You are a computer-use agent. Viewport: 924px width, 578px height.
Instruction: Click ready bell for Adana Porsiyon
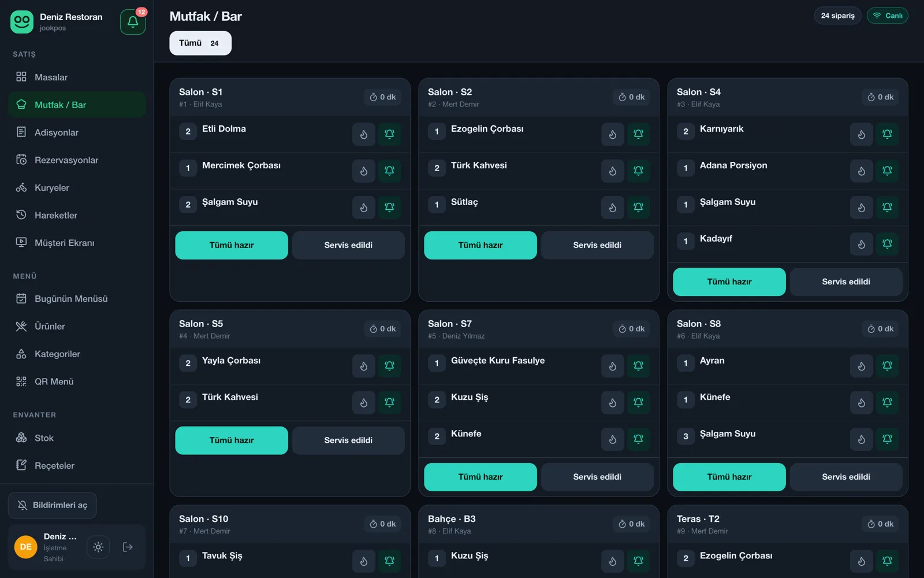888,171
